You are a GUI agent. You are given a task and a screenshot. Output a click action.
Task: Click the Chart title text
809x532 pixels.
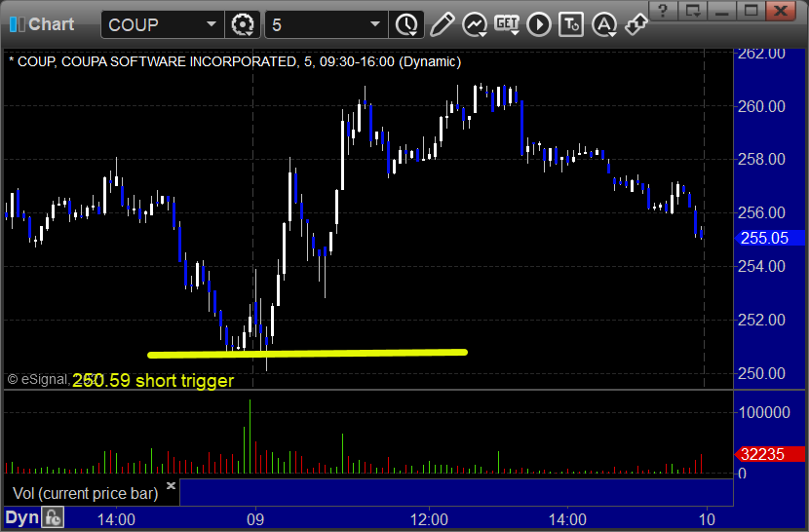[51, 24]
